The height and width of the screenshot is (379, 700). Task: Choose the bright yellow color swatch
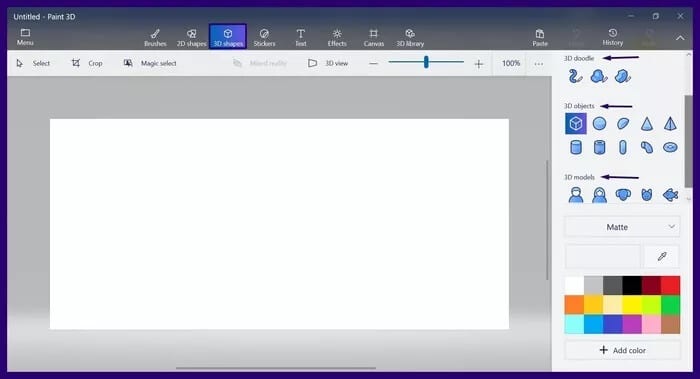[632, 305]
